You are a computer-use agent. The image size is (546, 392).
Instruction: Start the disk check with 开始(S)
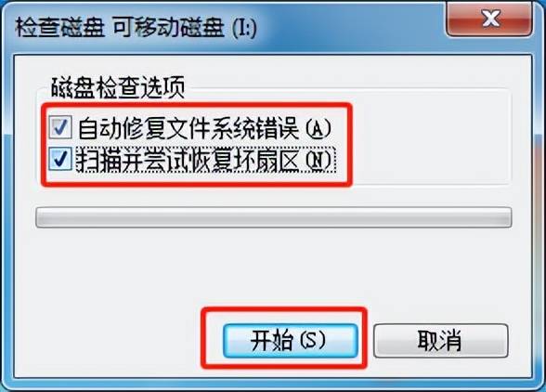tap(291, 340)
